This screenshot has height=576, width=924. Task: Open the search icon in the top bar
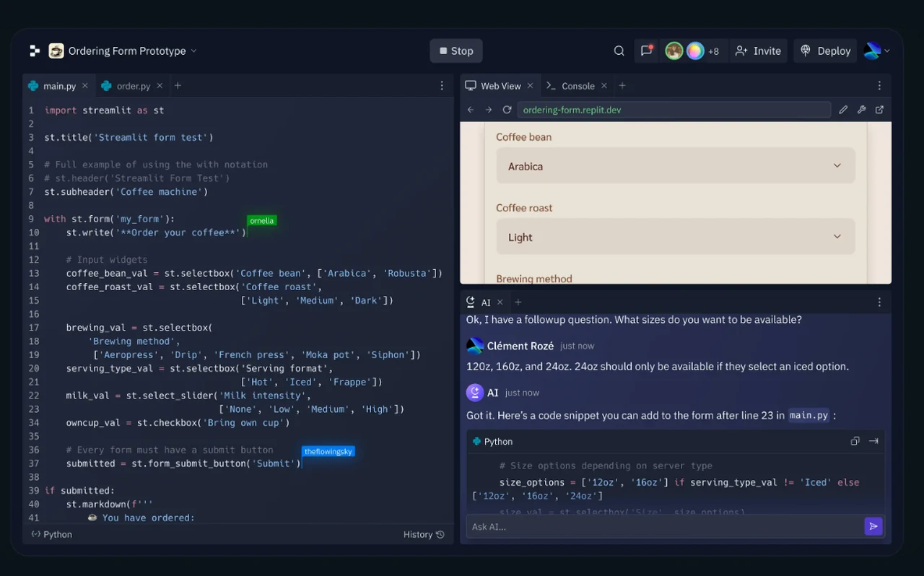[619, 51]
